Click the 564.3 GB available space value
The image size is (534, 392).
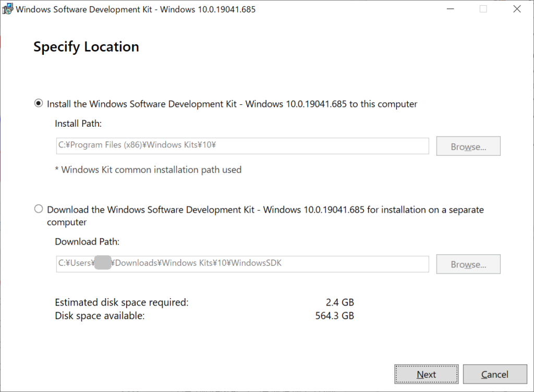coord(335,315)
